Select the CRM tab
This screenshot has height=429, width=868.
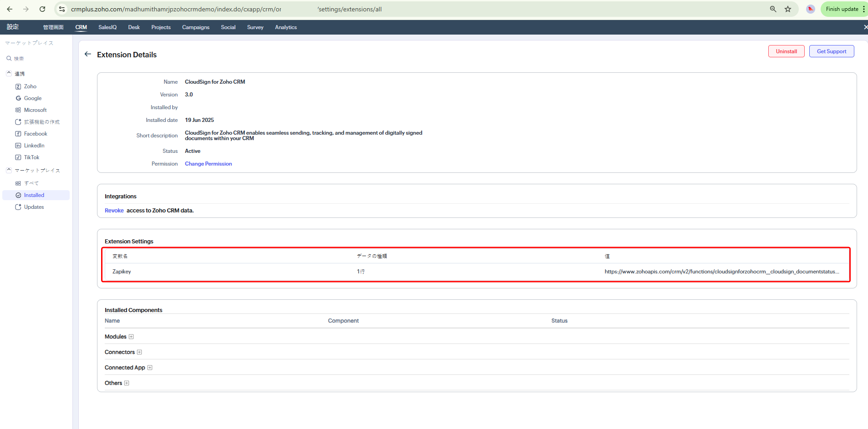(x=81, y=27)
